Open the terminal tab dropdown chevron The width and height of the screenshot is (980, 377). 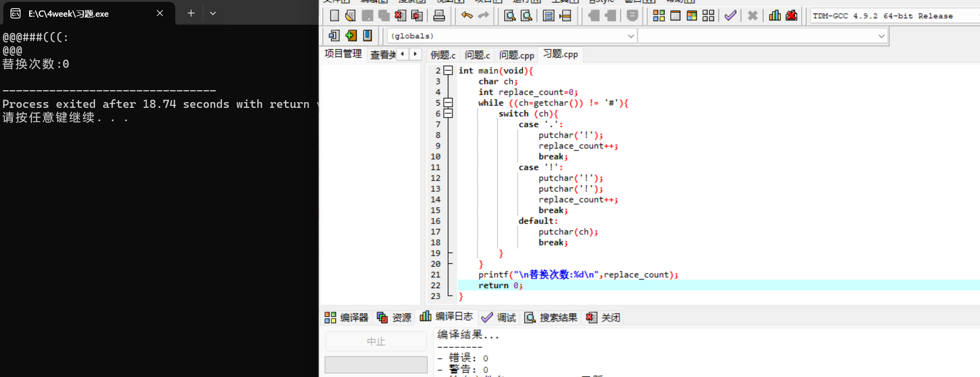point(213,13)
